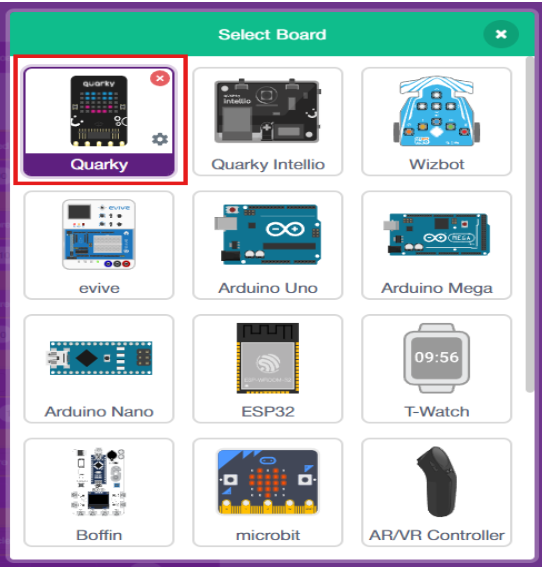This screenshot has height=567, width=542.
Task: Pick the Arduino Uno board
Action: [x=268, y=245]
